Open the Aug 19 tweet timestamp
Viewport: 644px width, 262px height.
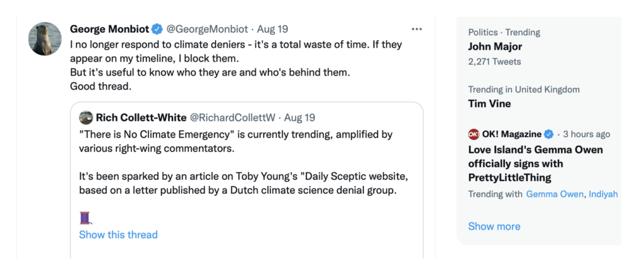(272, 29)
